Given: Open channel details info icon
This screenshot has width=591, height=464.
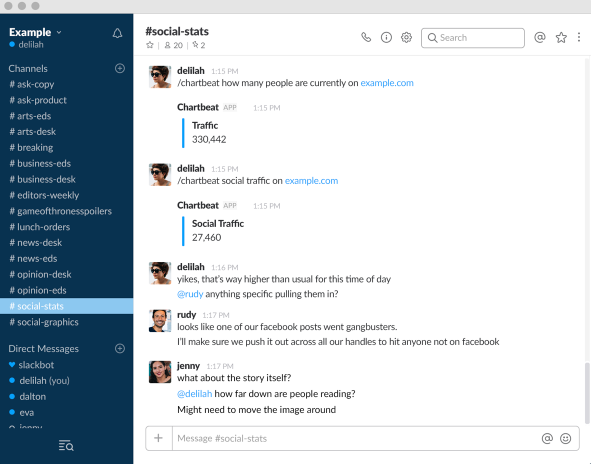Looking at the screenshot, I should 386,37.
